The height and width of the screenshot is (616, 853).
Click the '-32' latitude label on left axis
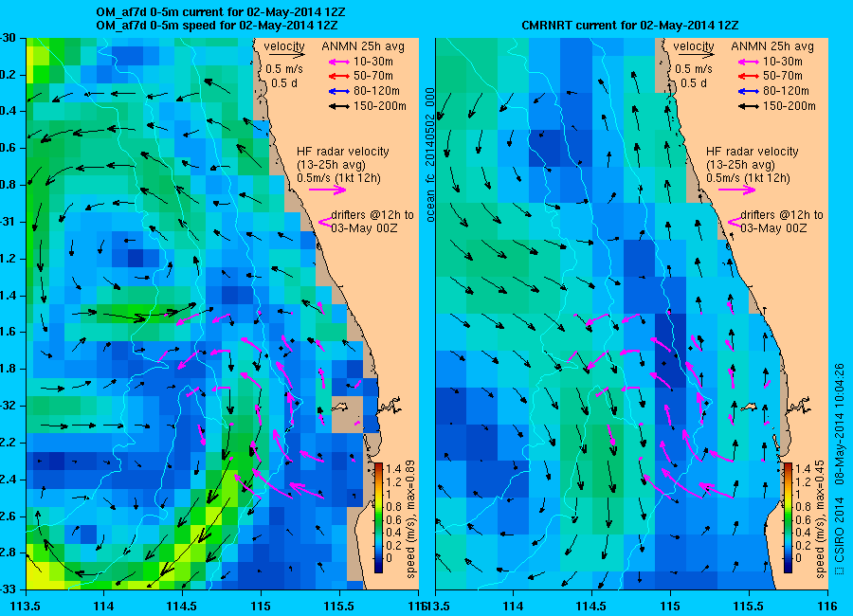7,406
